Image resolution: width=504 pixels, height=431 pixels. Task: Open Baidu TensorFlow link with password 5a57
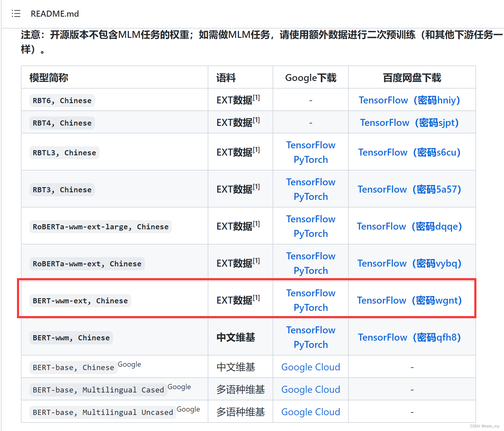[x=409, y=189]
